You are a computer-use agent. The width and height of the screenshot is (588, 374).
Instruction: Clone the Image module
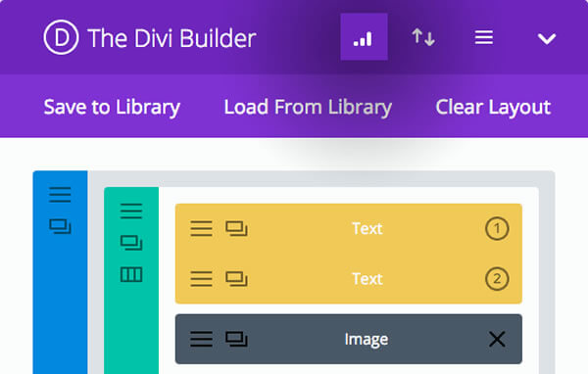(x=236, y=339)
